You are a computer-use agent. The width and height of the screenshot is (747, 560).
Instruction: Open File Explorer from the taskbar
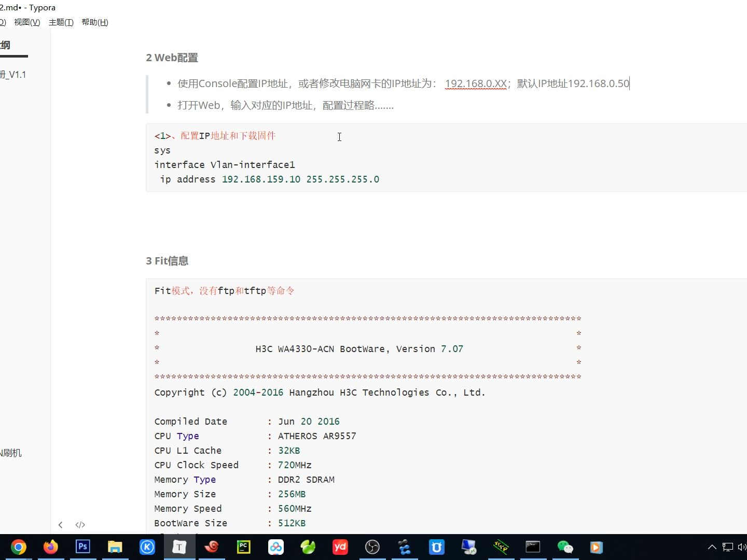tap(115, 547)
